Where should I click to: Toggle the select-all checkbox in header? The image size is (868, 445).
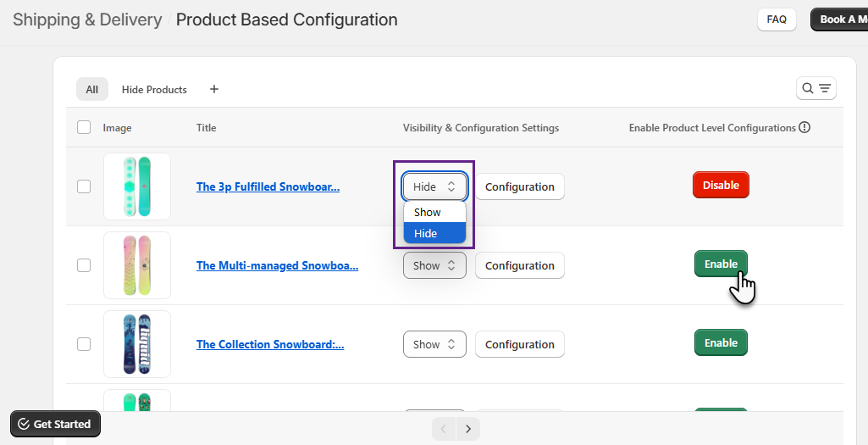[x=84, y=127]
